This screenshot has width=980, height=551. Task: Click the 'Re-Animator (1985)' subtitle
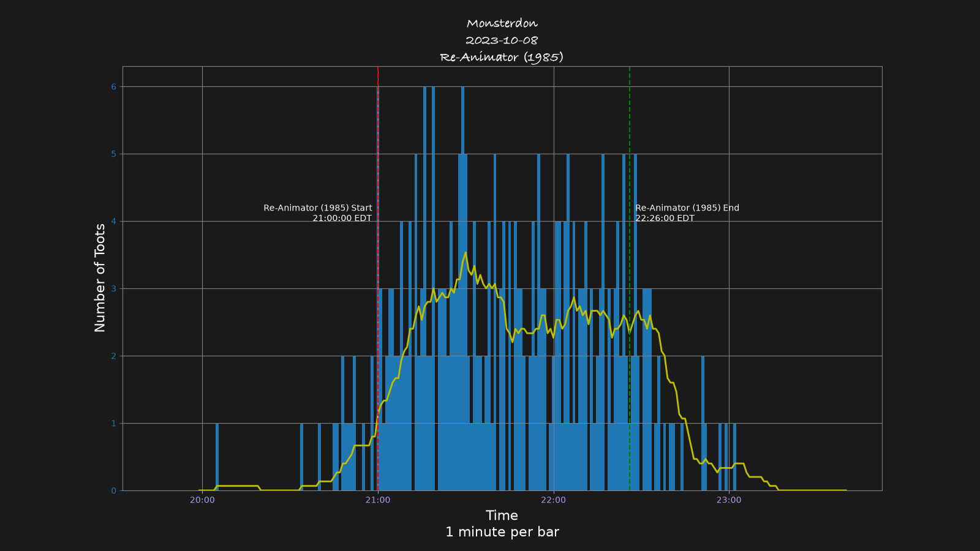[x=502, y=57]
